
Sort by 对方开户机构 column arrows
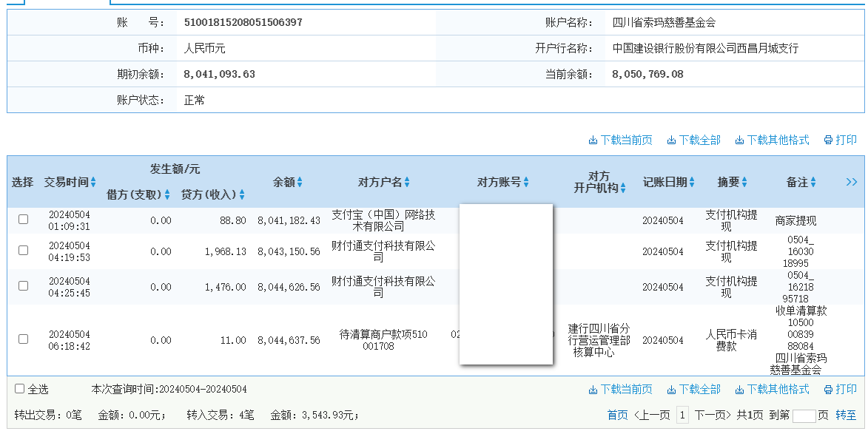623,188
